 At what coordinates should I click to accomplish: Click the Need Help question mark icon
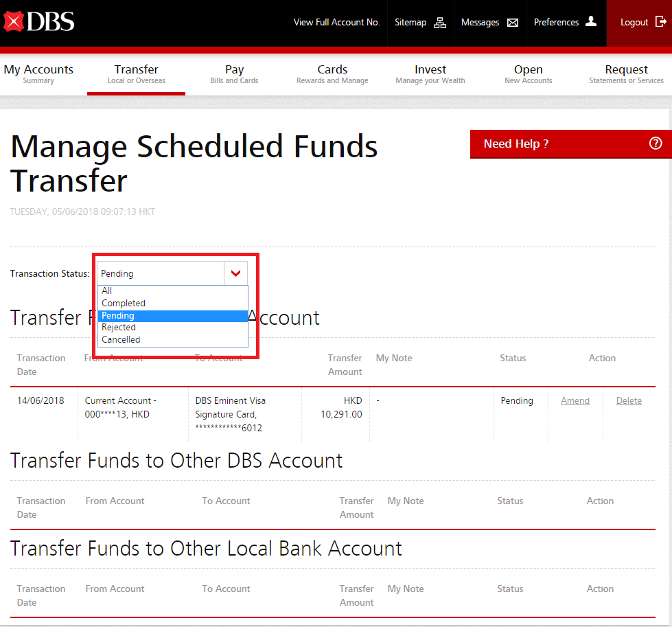point(656,144)
